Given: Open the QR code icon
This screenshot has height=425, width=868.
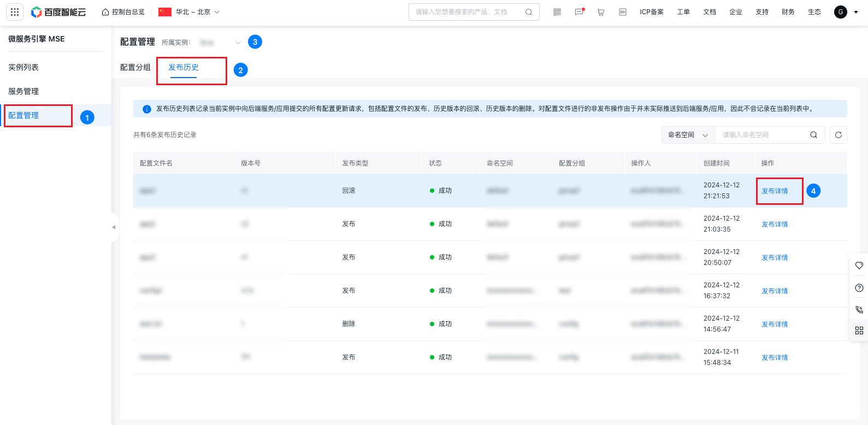Looking at the screenshot, I should 557,12.
